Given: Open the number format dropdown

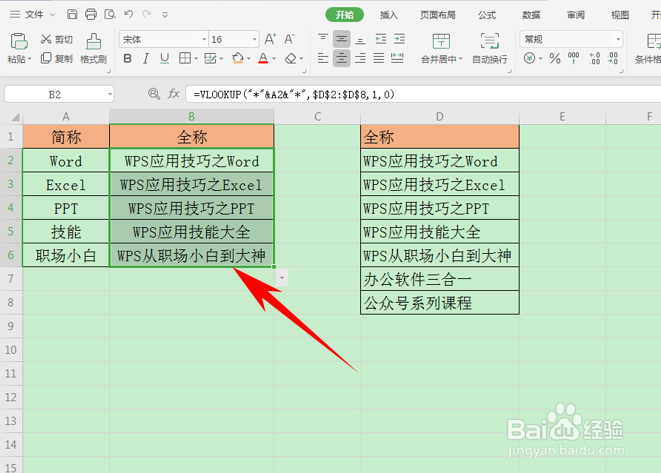Looking at the screenshot, I should (618, 39).
